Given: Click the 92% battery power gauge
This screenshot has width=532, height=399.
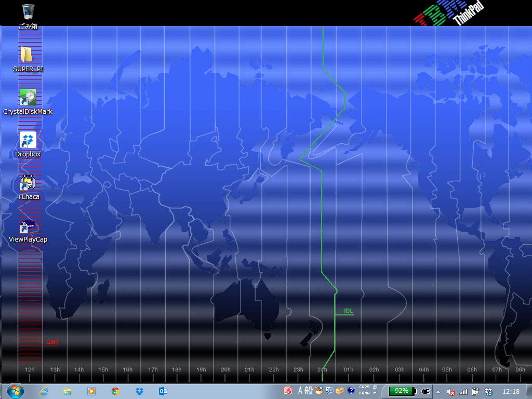Looking at the screenshot, I should pyautogui.click(x=403, y=391).
